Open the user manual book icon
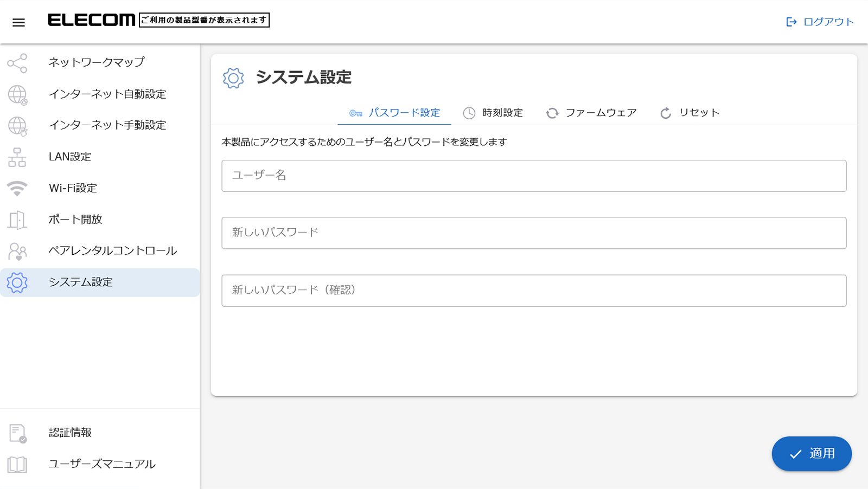868x489 pixels. (17, 465)
